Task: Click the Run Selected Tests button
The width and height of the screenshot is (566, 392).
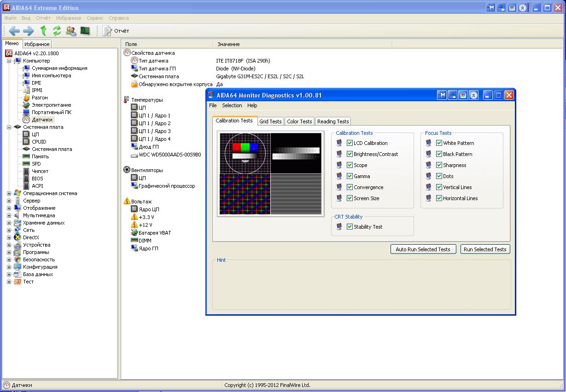Action: [484, 249]
